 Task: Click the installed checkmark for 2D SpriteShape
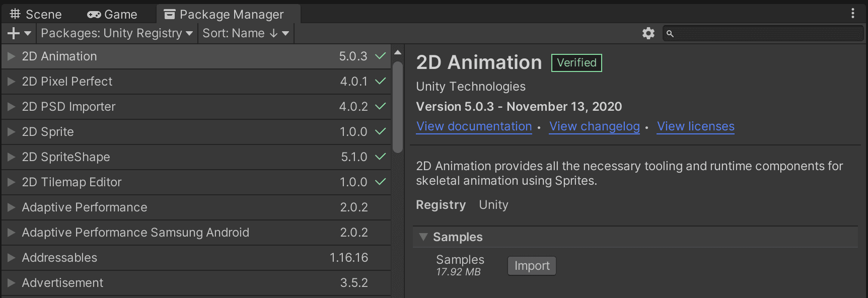coord(381,157)
